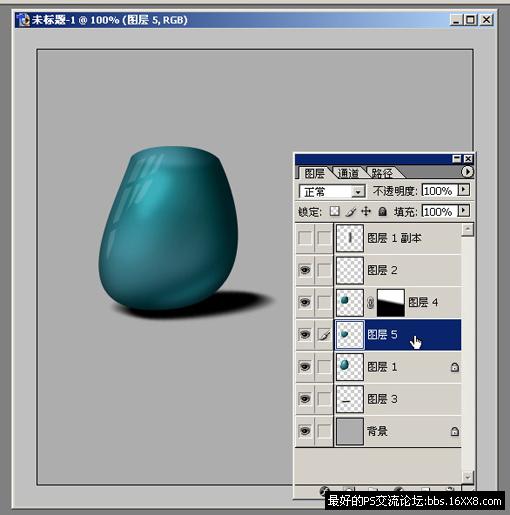Screen dimensions: 510x515
Task: Click the lock icon on 图层 1
Action: pyautogui.click(x=455, y=367)
